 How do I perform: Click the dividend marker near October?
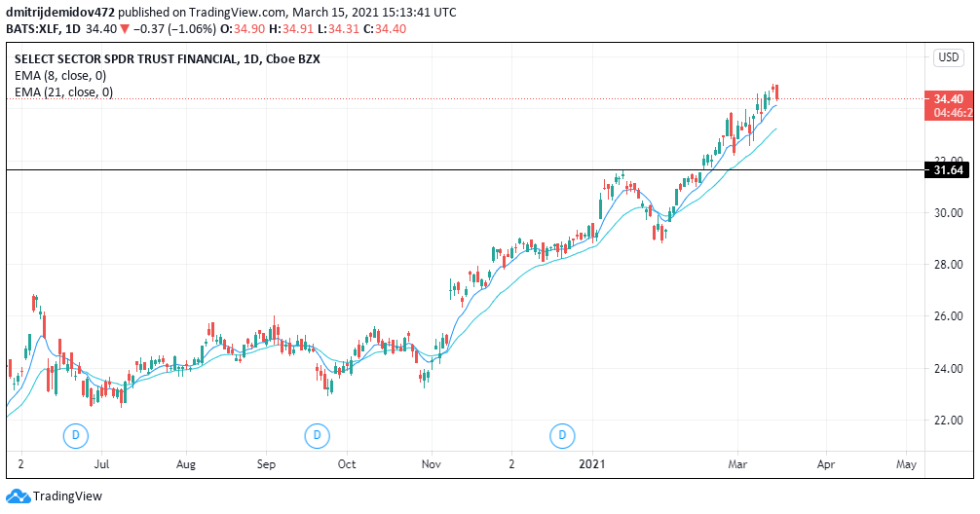coord(317,435)
